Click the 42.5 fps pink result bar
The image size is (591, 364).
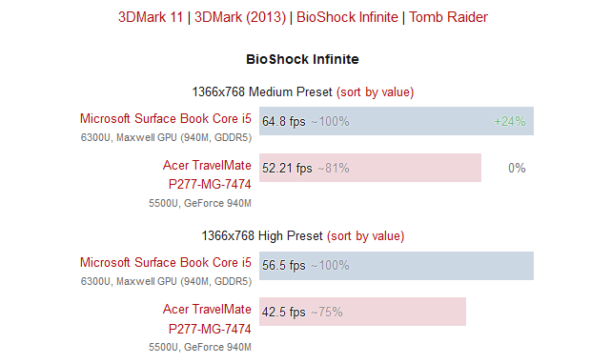point(362,312)
